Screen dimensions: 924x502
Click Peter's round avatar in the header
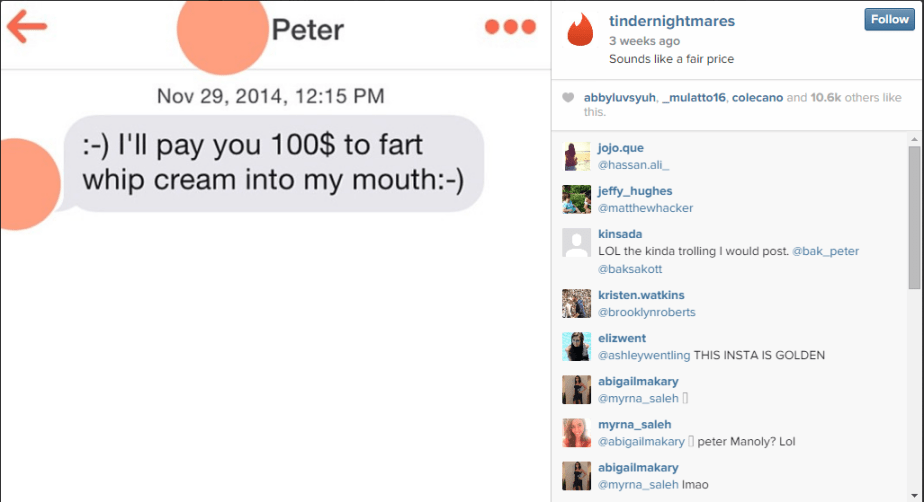(223, 29)
